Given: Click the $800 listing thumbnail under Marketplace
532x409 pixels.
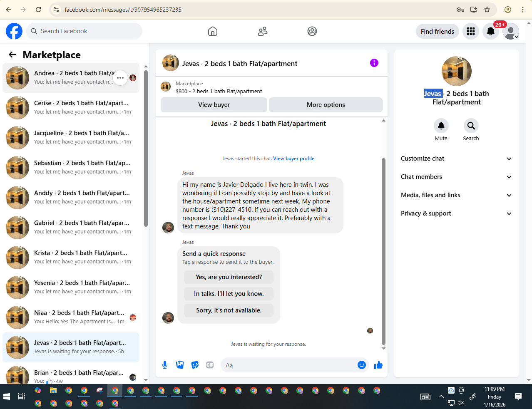Looking at the screenshot, I should pyautogui.click(x=166, y=87).
